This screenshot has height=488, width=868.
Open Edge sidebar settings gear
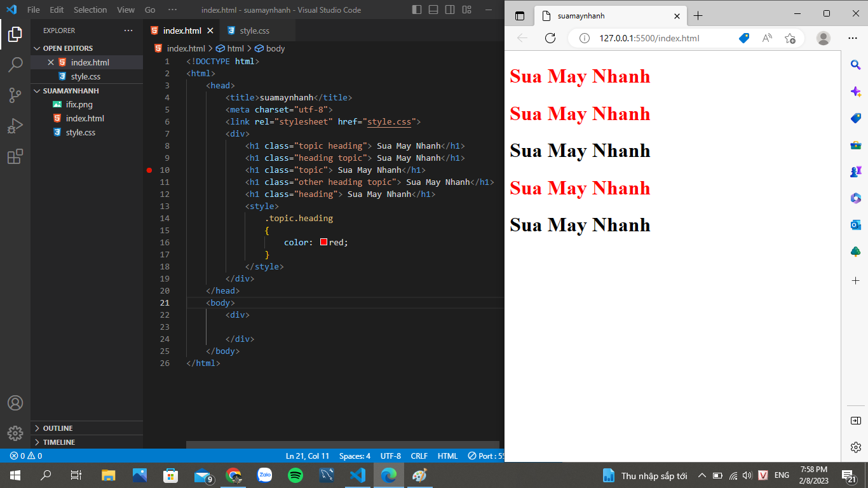(856, 447)
